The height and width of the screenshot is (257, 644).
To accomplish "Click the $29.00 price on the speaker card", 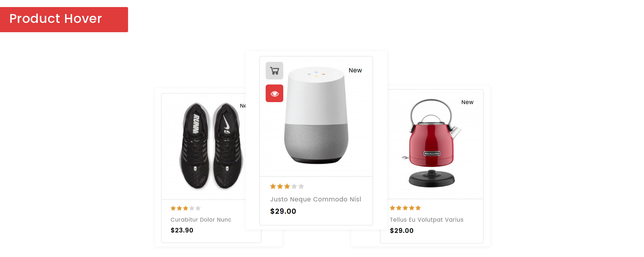I will pos(283,211).
